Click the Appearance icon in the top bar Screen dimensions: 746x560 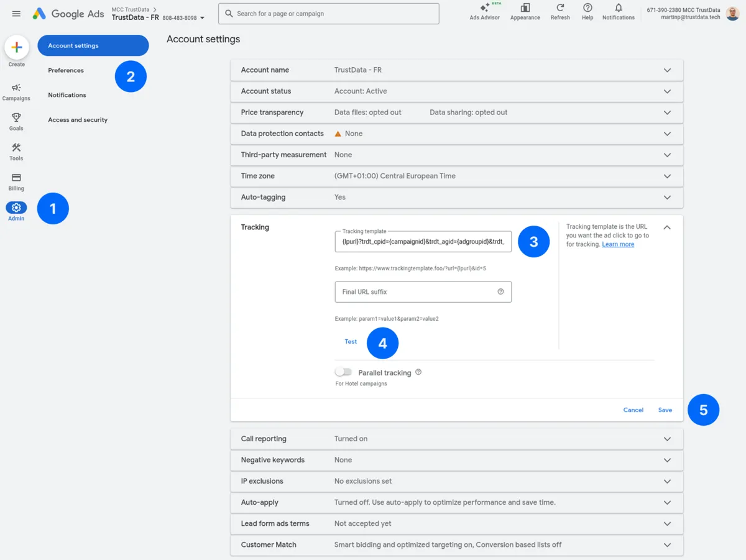[x=525, y=11]
